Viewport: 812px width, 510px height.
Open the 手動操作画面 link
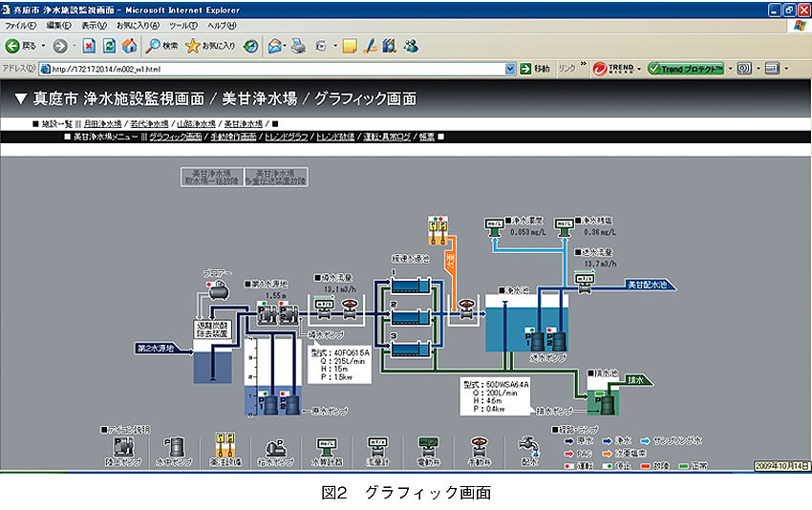click(233, 138)
